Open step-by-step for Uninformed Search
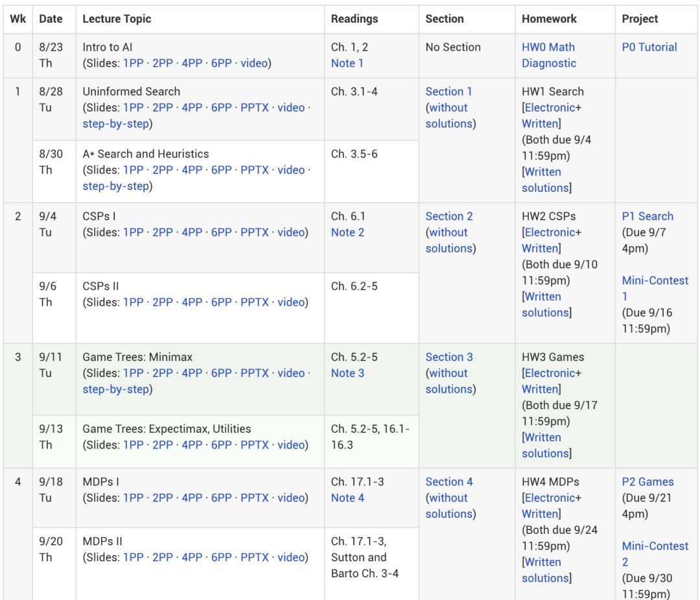 click(x=115, y=124)
